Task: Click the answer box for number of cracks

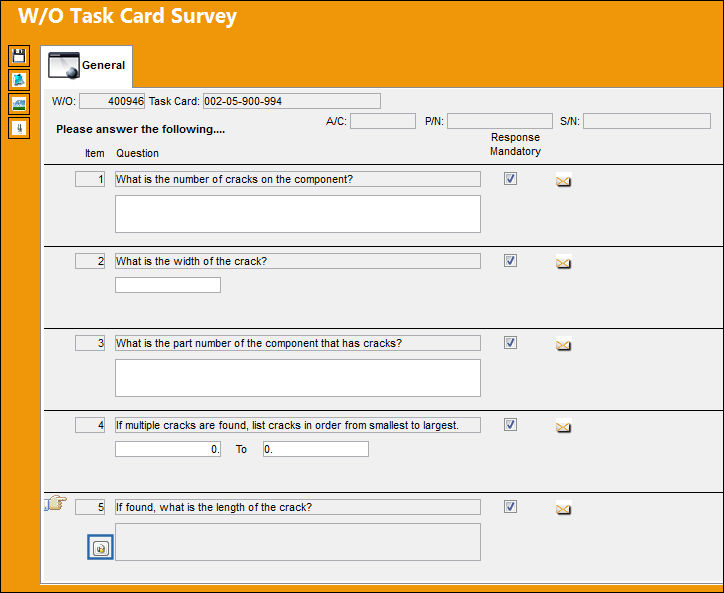Action: click(298, 214)
